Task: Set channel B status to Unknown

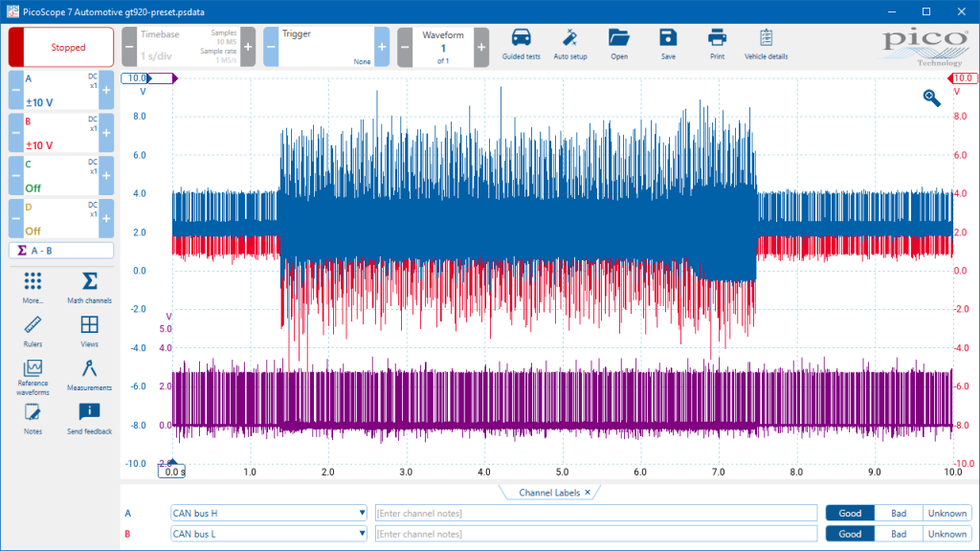Action: 947,534
